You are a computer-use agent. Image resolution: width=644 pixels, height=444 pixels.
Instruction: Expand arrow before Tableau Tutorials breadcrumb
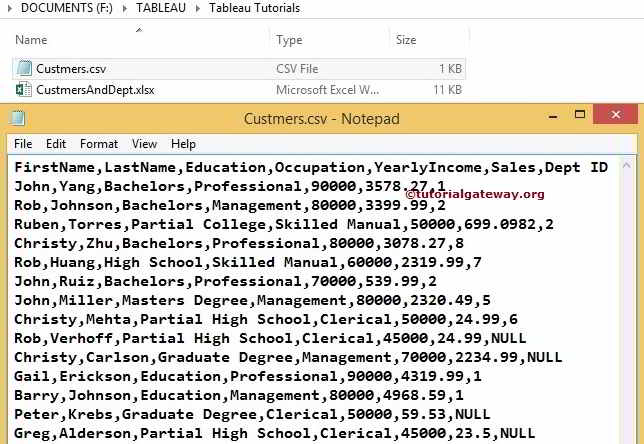coord(198,8)
